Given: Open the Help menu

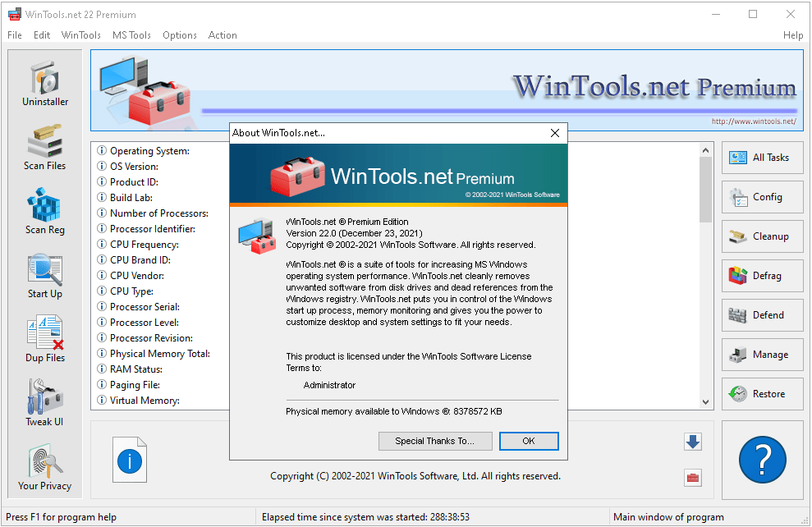Looking at the screenshot, I should (793, 35).
